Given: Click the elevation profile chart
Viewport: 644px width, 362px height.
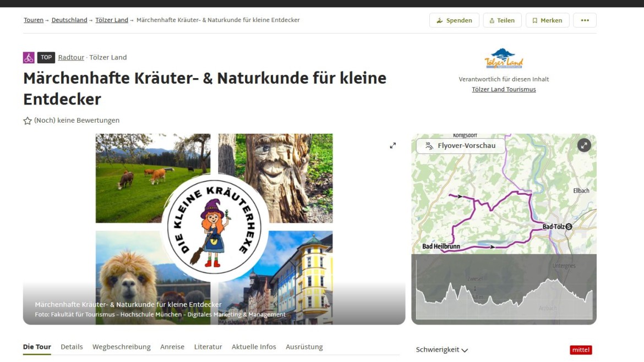Looking at the screenshot, I should (504, 289).
